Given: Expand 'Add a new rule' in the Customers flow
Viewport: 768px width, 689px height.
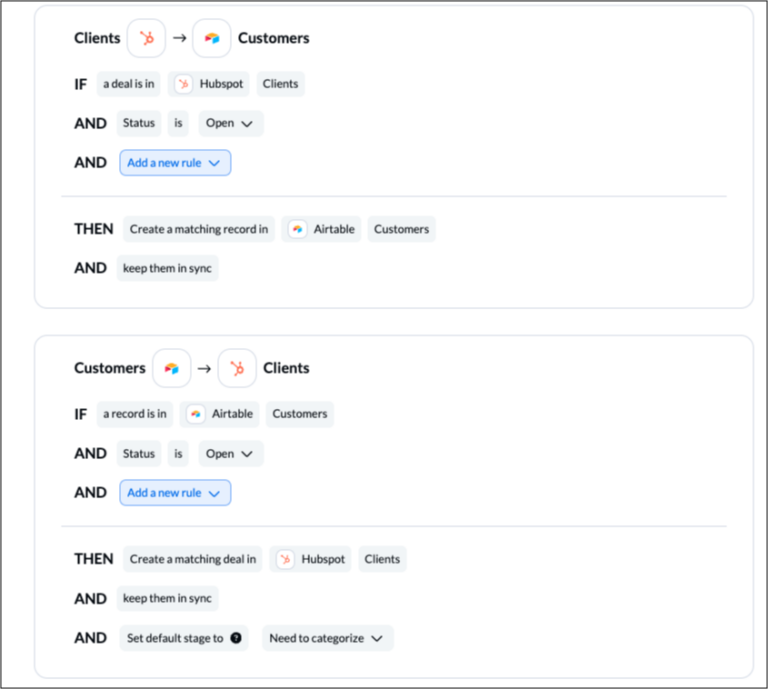Looking at the screenshot, I should click(x=175, y=493).
